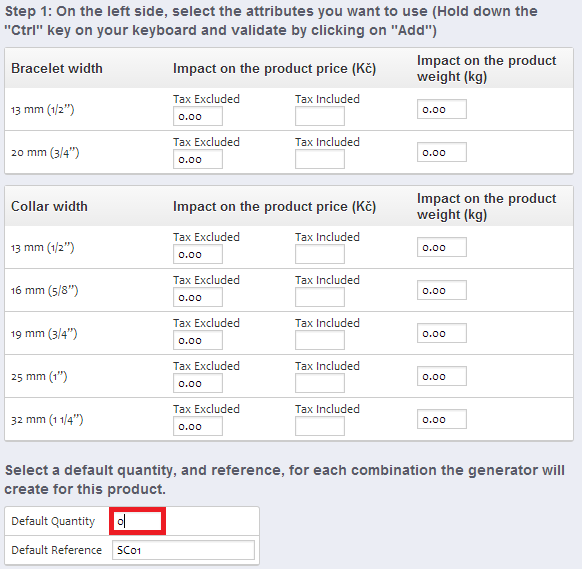Click weight impact field for Bracelet width 13 mm
Image resolution: width=582 pixels, height=569 pixels.
[x=442, y=109]
